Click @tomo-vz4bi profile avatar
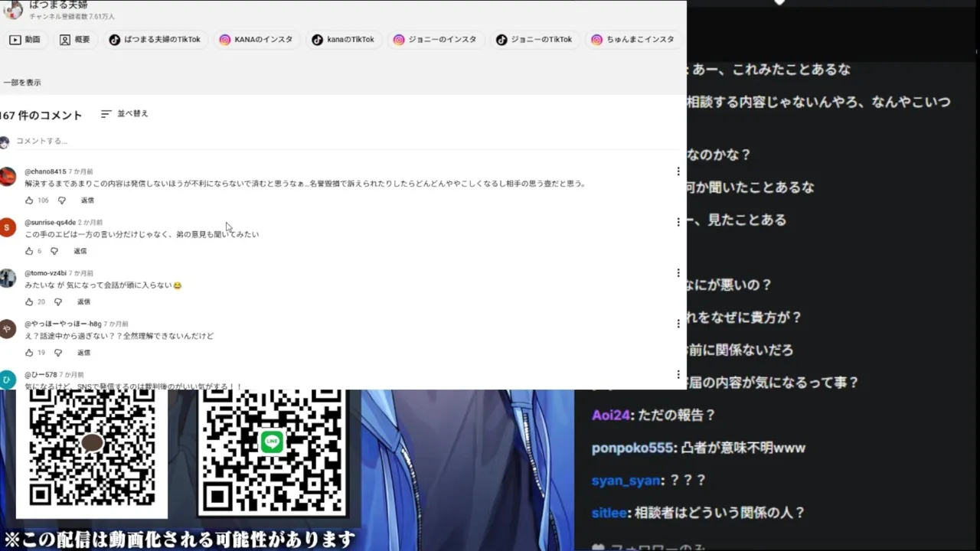Screen dimensions: 980x551 (x=8, y=279)
